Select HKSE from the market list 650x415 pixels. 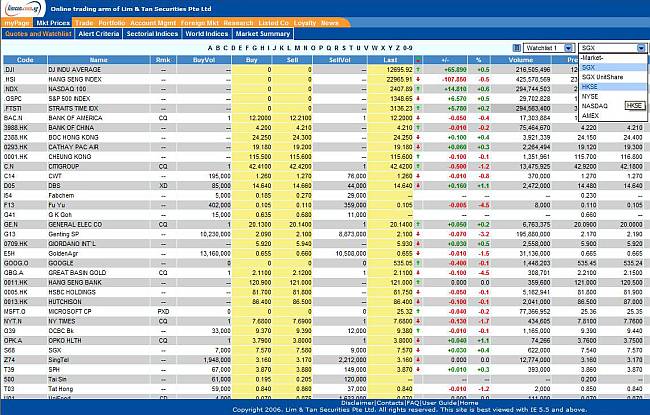click(613, 87)
